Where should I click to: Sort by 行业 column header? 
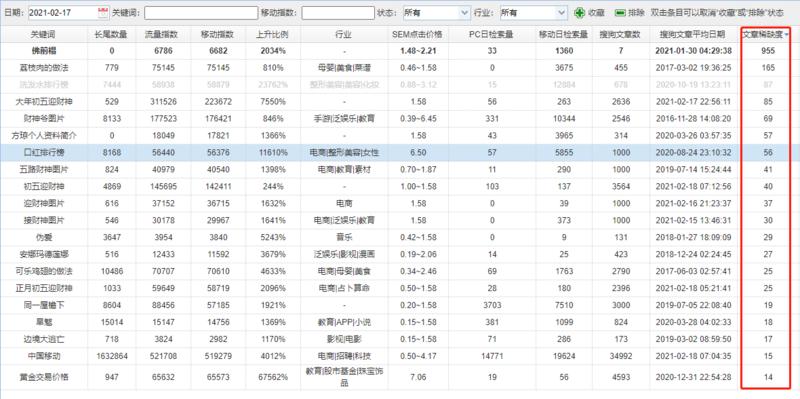click(343, 35)
